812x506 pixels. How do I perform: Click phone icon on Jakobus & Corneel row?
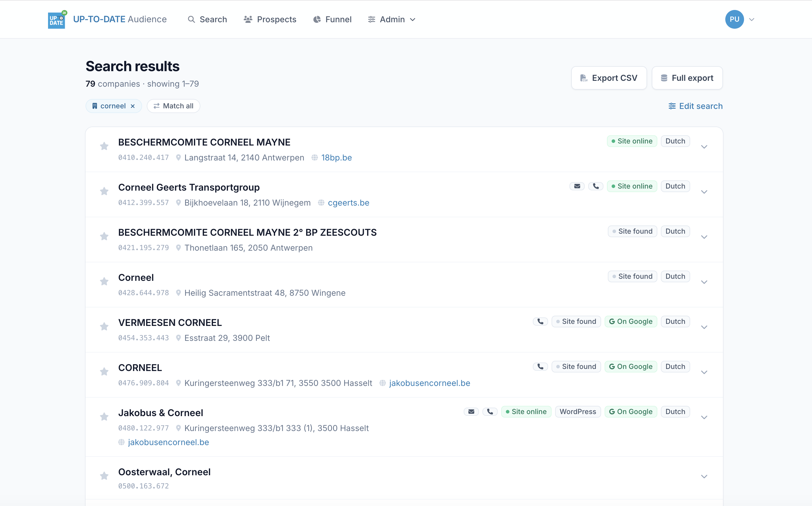coord(490,412)
